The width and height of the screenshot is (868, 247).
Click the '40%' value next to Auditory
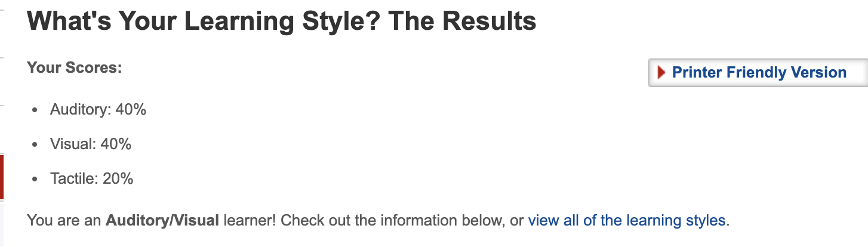pos(131,110)
